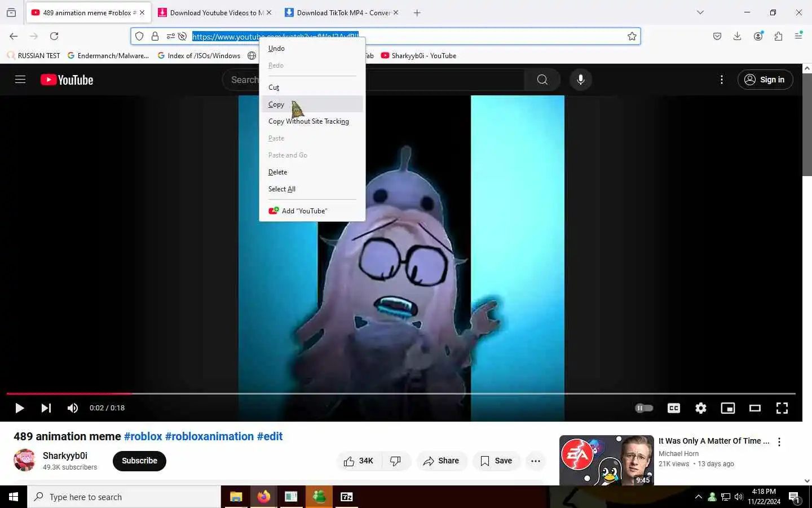Open the Firefox View tab button
The width and height of the screenshot is (812, 508).
(11, 12)
